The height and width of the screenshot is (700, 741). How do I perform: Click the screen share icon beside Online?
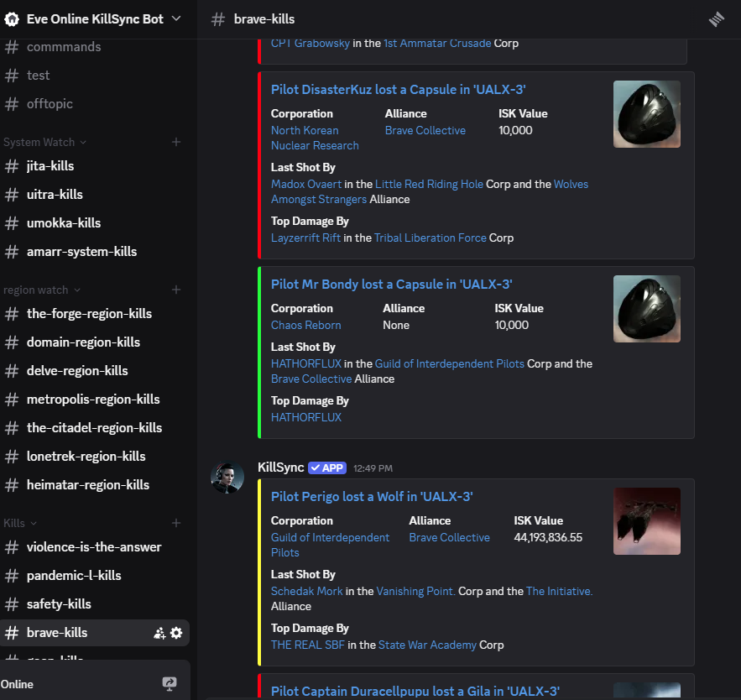pos(170,684)
